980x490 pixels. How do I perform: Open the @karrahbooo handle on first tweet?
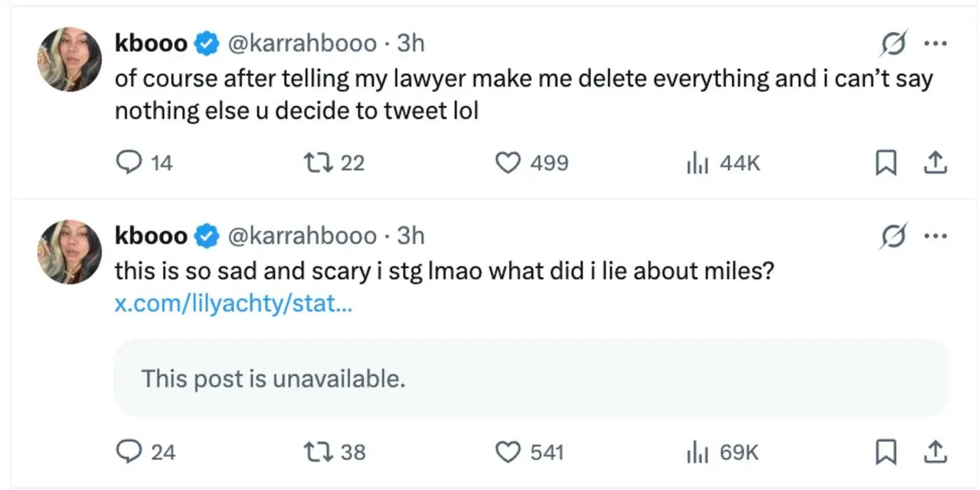303,43
